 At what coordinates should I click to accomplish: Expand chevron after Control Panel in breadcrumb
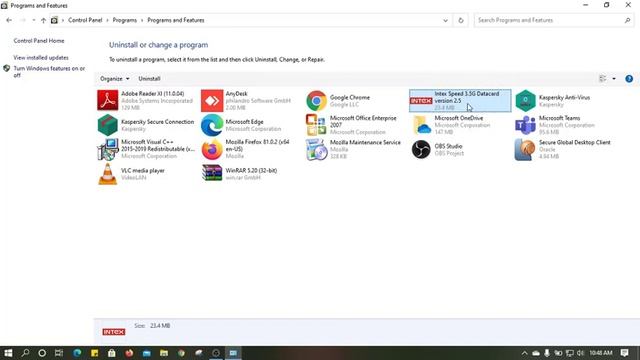(x=107, y=20)
